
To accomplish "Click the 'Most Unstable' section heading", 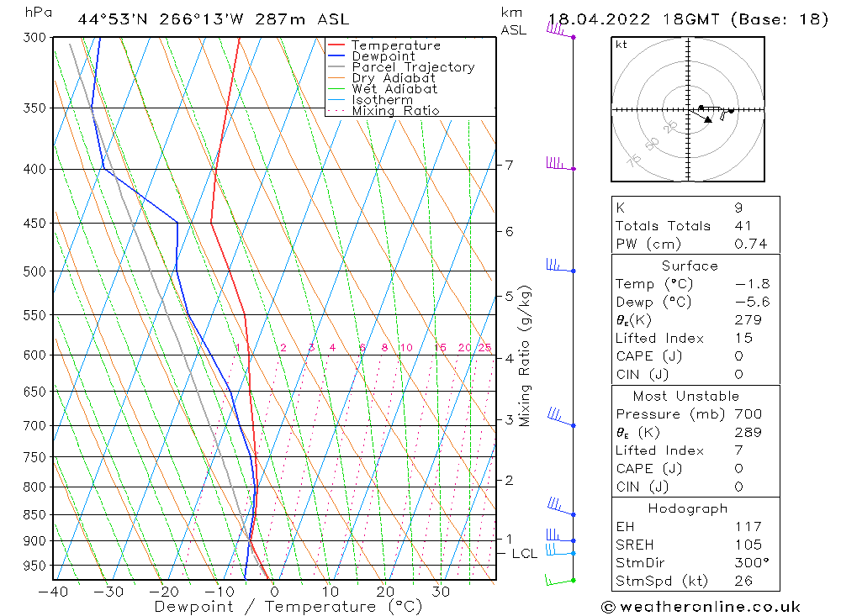I will pyautogui.click(x=686, y=396).
